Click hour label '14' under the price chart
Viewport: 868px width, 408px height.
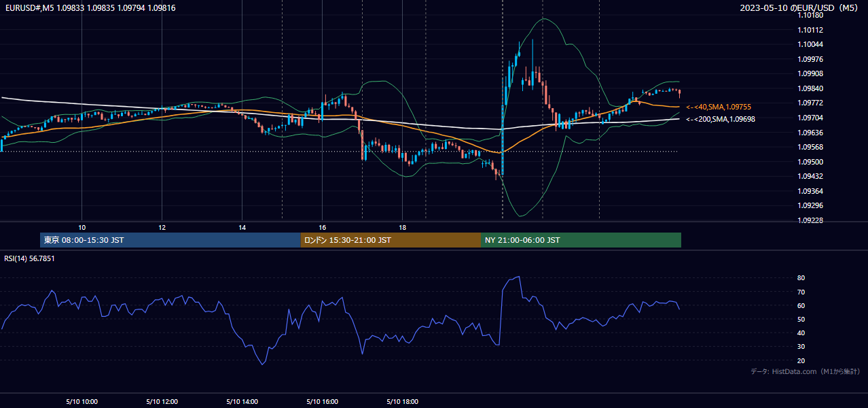point(242,228)
